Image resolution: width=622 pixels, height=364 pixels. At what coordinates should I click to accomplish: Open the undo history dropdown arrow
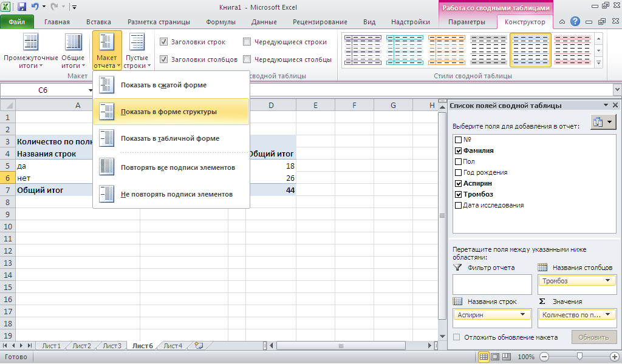(x=44, y=7)
